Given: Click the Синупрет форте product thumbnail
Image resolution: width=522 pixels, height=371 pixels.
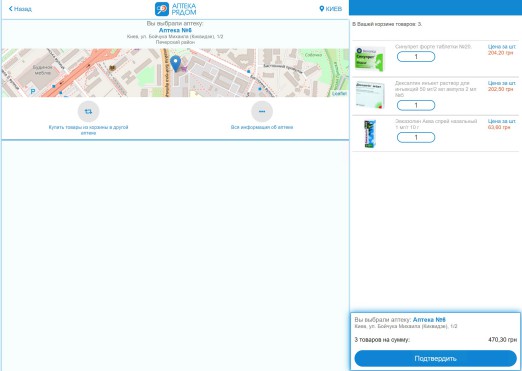Looking at the screenshot, I should coord(370,59).
